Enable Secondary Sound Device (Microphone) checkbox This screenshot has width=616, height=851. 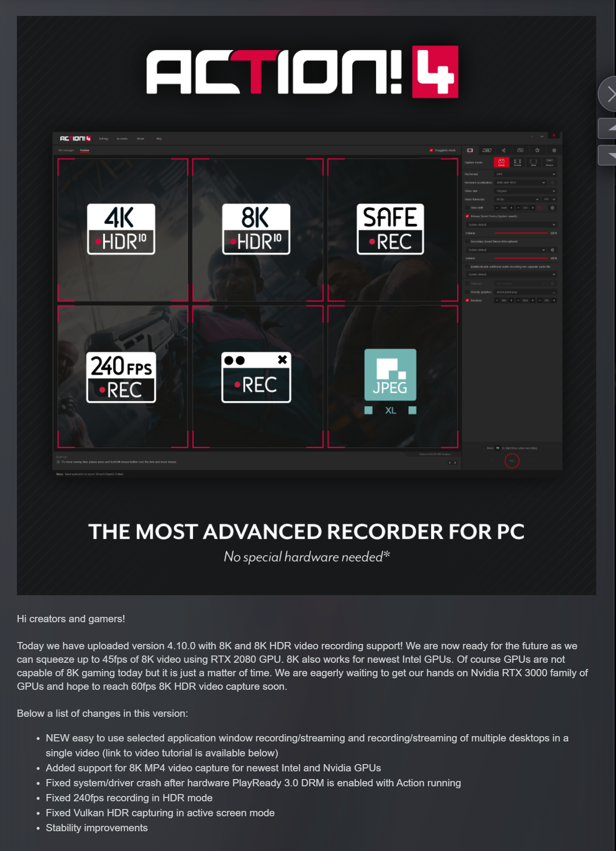(x=467, y=241)
